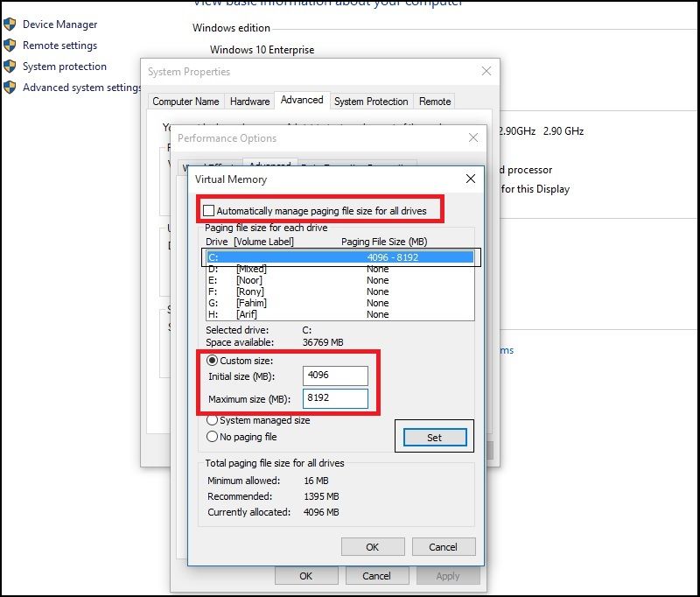Click Apply in Performance Options window
Screen dimensions: 700x597
(x=448, y=576)
